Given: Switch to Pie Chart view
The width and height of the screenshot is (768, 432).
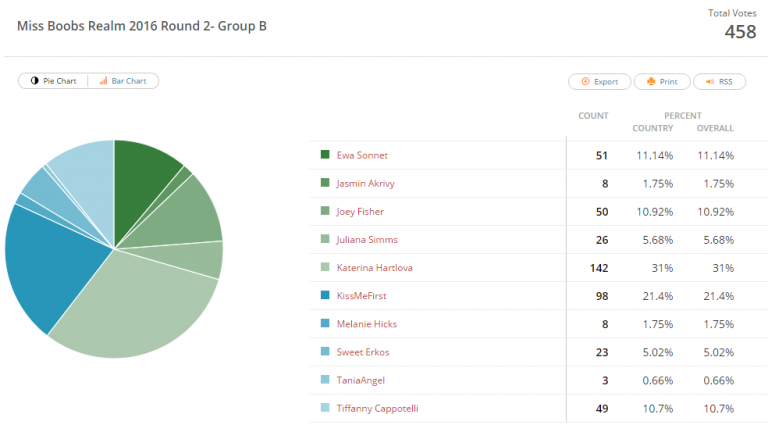Looking at the screenshot, I should coord(53,81).
